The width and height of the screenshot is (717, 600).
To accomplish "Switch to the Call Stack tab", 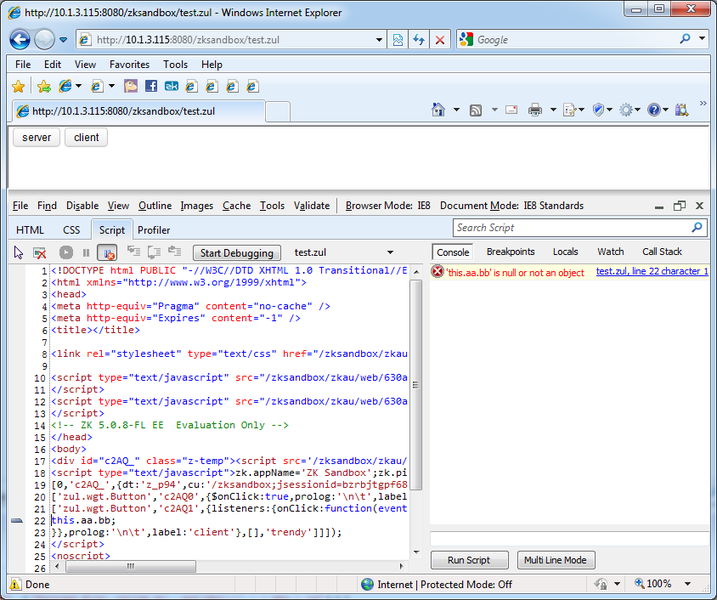I will 662,252.
